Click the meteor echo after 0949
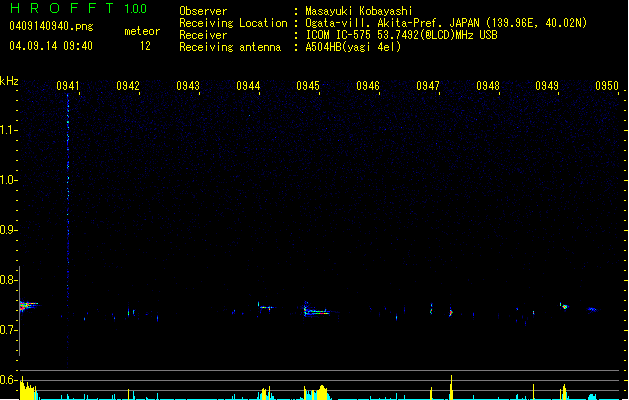629x400 pixels. [564, 307]
